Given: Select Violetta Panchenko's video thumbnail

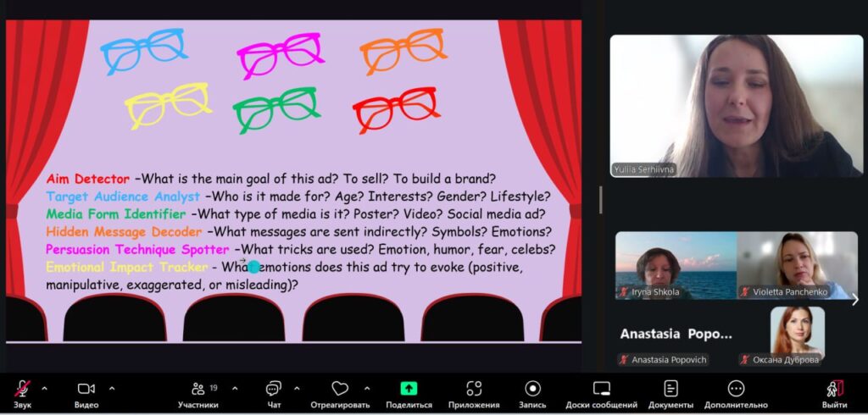Looking at the screenshot, I should 796,265.
